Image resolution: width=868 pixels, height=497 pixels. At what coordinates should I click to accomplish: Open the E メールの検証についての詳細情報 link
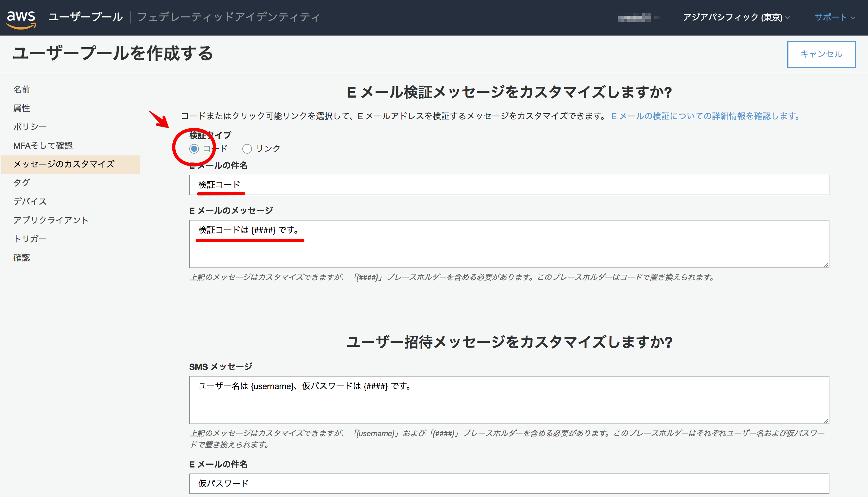(x=706, y=116)
